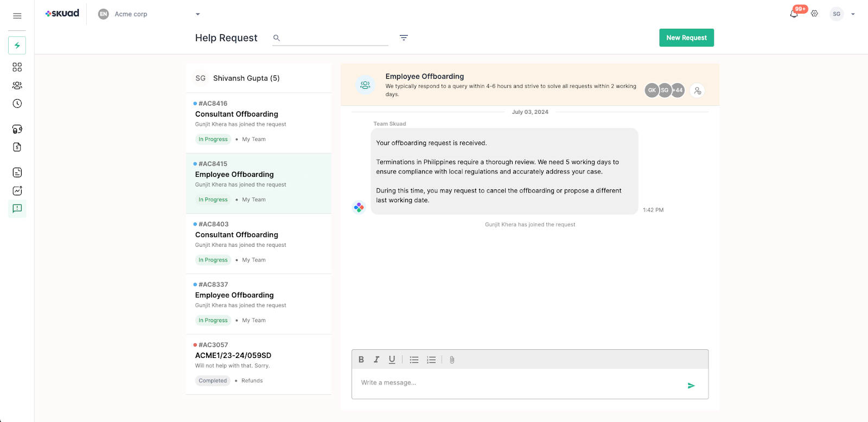Toggle italic formatting in message editor
Screen dimensions: 868x422
click(376, 360)
